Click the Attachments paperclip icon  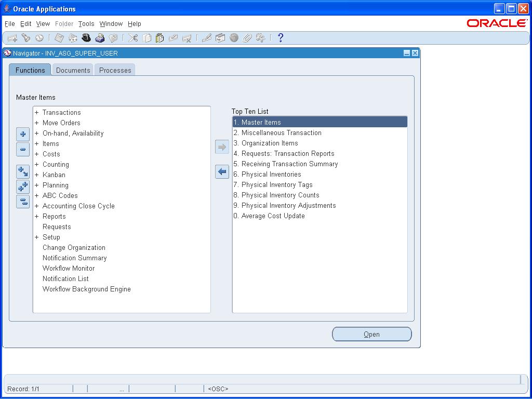click(247, 38)
